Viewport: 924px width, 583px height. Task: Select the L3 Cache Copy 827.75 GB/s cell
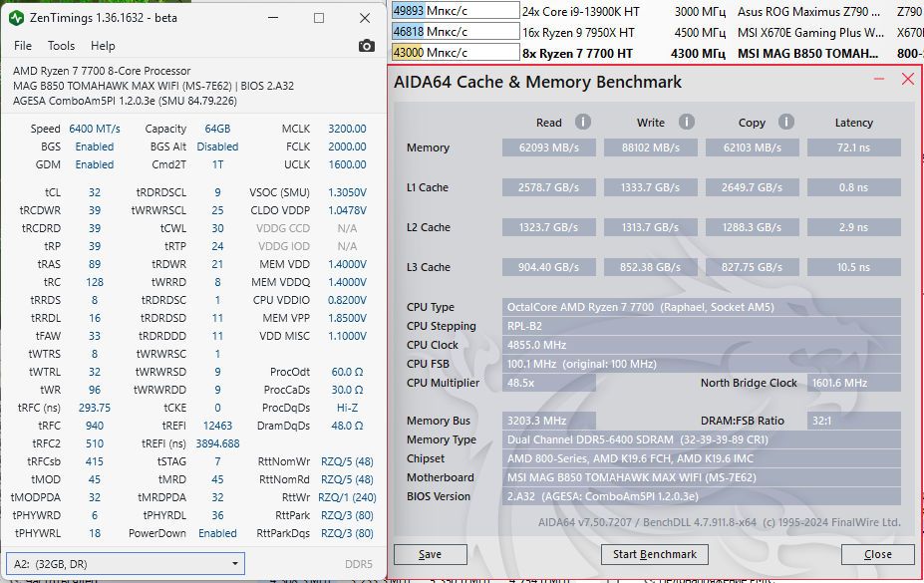[x=753, y=267]
